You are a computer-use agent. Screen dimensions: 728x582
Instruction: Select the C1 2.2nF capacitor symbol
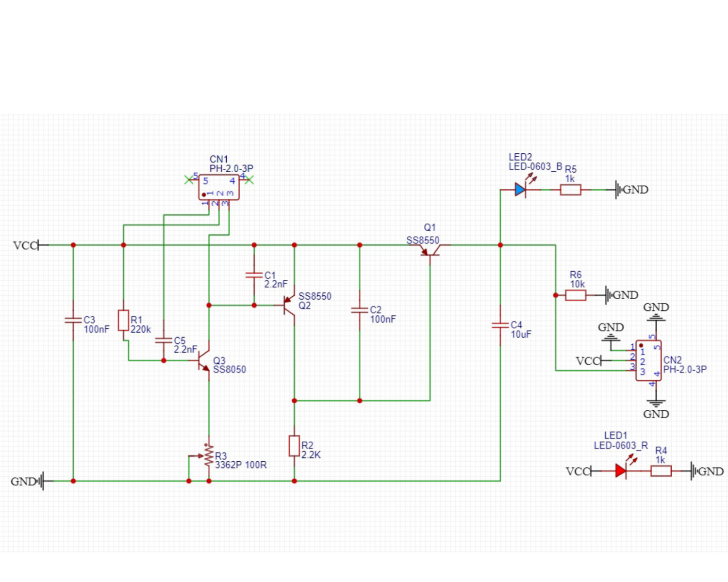click(x=254, y=275)
